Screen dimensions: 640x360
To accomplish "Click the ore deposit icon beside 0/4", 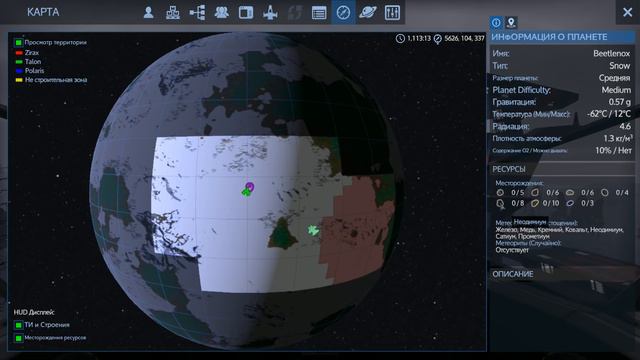I will pyautogui.click(x=605, y=193).
